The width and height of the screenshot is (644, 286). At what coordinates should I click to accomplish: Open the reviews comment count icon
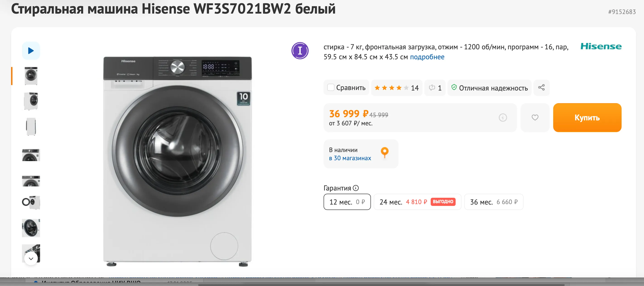[x=435, y=88]
